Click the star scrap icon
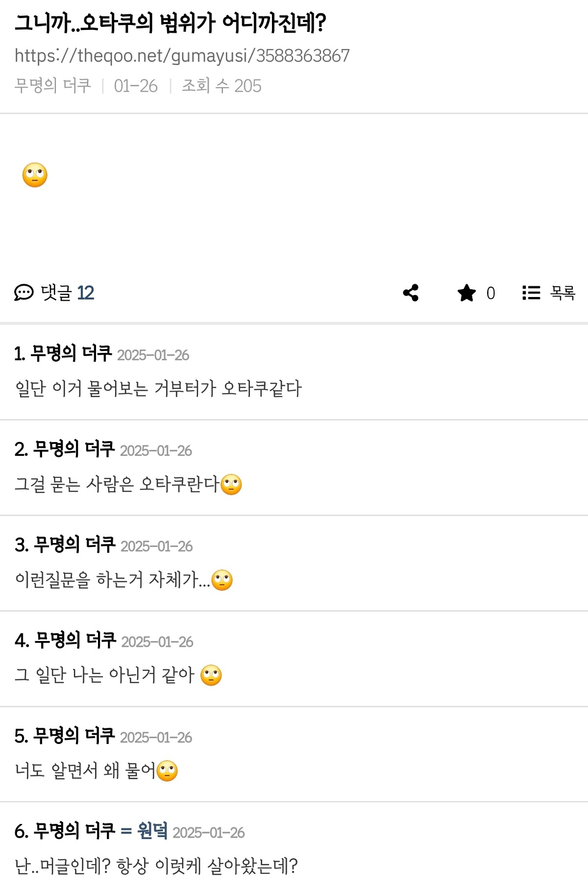The width and height of the screenshot is (588, 891). pos(466,293)
